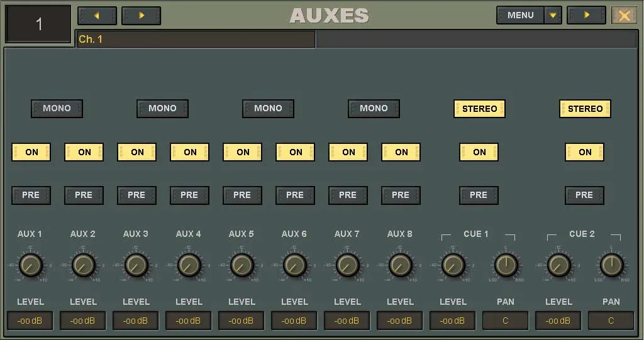Image resolution: width=644 pixels, height=340 pixels.
Task: Open the MENU dropdown arrow
Action: 553,16
